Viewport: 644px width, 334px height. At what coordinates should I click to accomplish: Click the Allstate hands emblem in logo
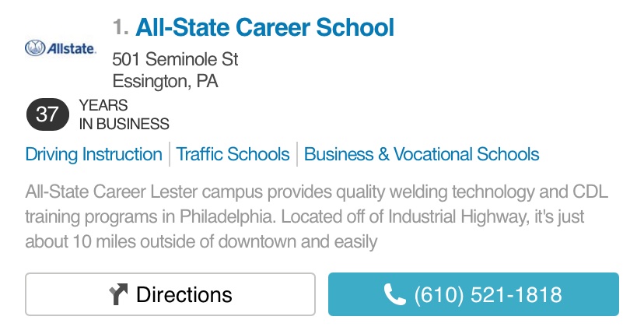pyautogui.click(x=34, y=48)
